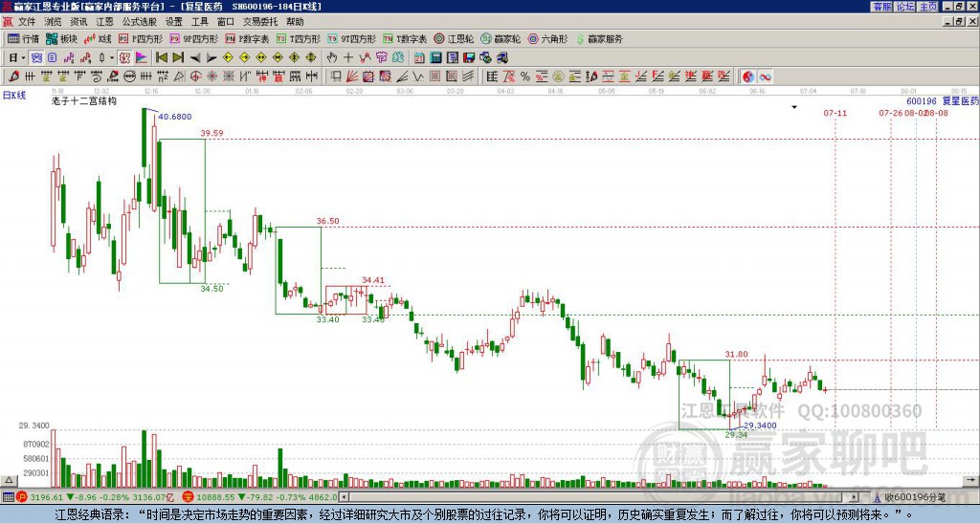Screen dimensions: 980x524
Task: Select the hand pan tool
Action: pyautogui.click(x=331, y=57)
